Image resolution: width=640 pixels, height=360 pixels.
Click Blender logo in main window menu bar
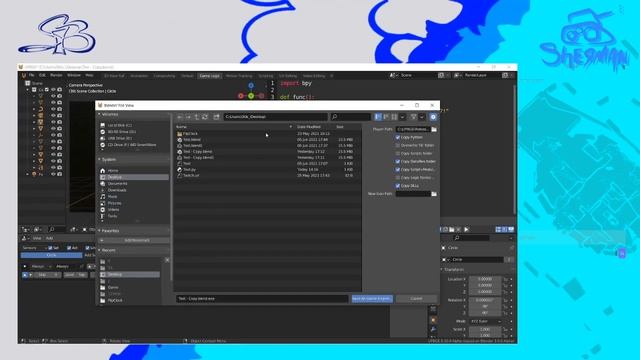pyautogui.click(x=24, y=76)
